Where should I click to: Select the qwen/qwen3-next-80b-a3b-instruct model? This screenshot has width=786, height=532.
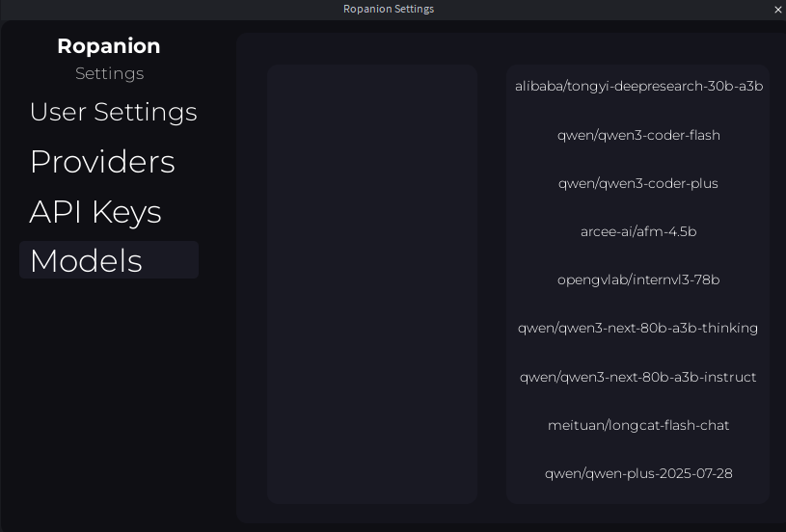[638, 377]
